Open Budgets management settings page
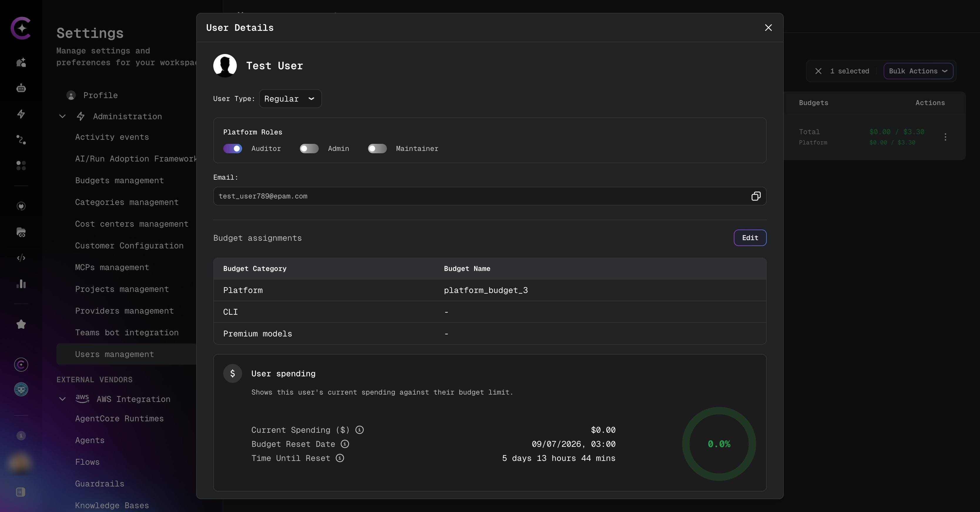Viewport: 980px width, 512px height. (120, 181)
